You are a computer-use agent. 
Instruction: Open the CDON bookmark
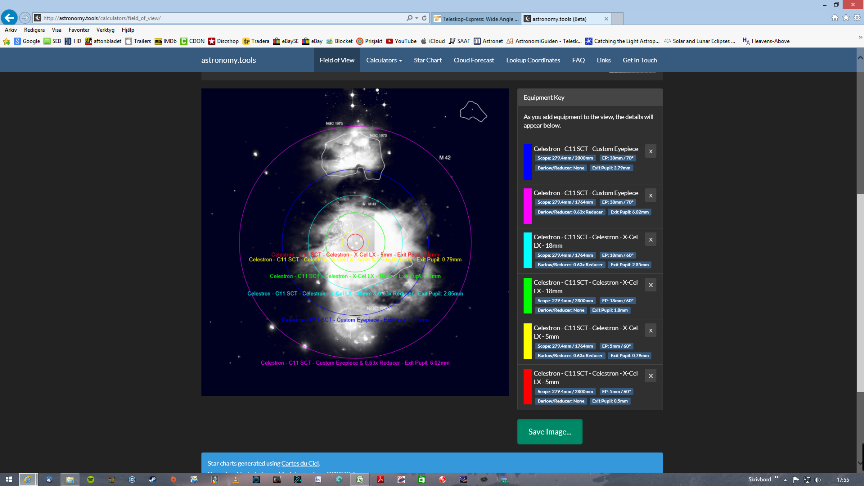pos(192,41)
